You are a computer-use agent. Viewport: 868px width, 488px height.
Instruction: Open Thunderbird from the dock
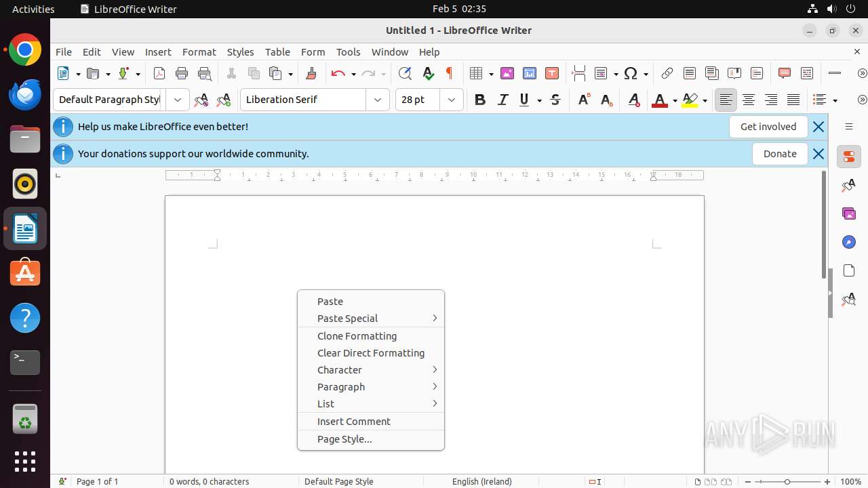coord(25,95)
